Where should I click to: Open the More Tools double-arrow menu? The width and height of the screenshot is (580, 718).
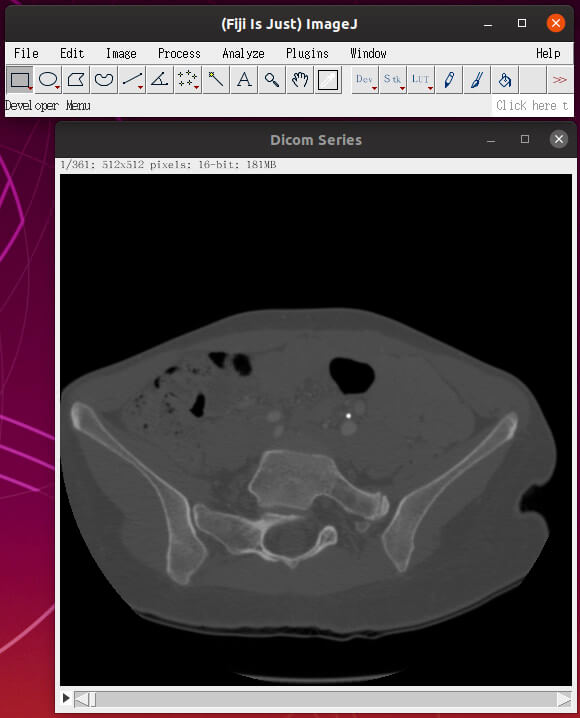(x=560, y=80)
